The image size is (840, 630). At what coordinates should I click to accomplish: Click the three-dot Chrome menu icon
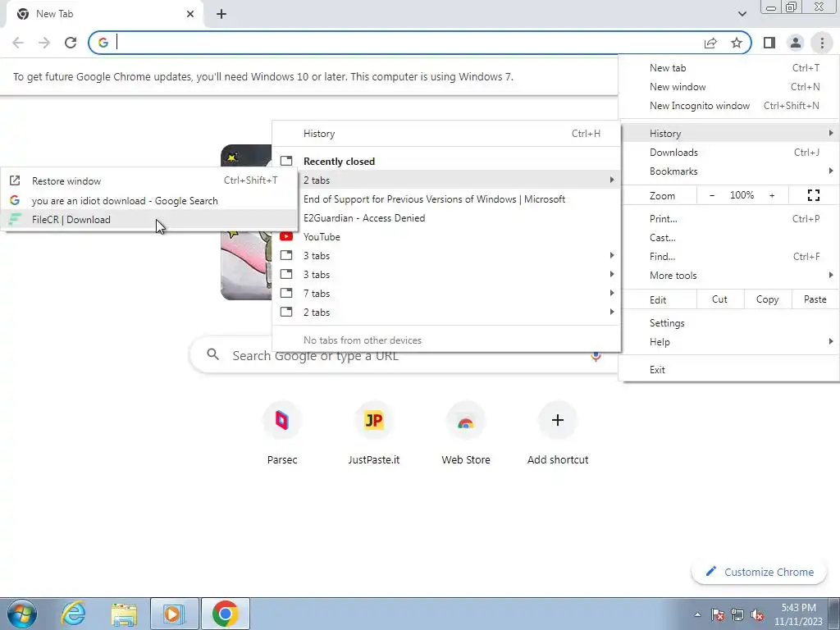click(x=822, y=43)
